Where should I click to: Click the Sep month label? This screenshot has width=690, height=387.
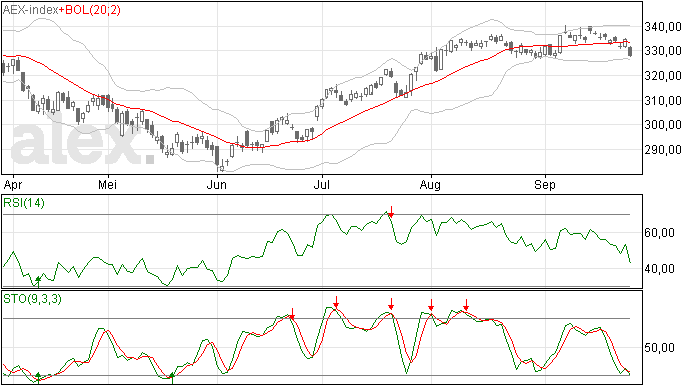pos(545,185)
